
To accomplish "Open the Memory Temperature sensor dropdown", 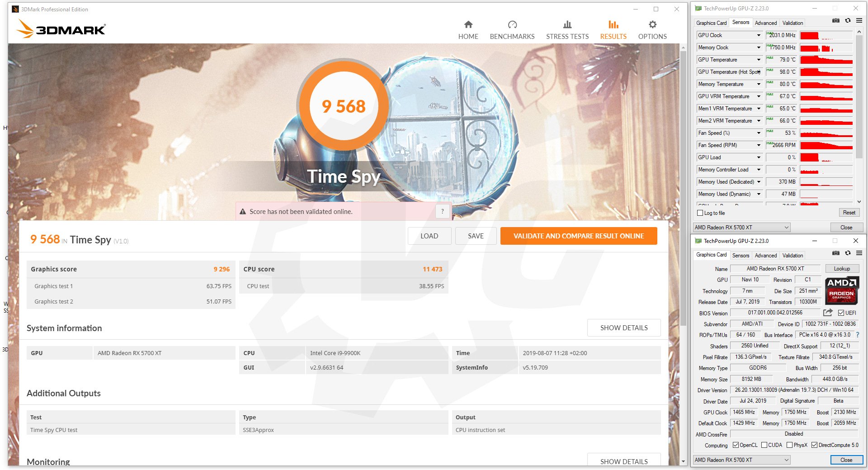I will coord(759,84).
